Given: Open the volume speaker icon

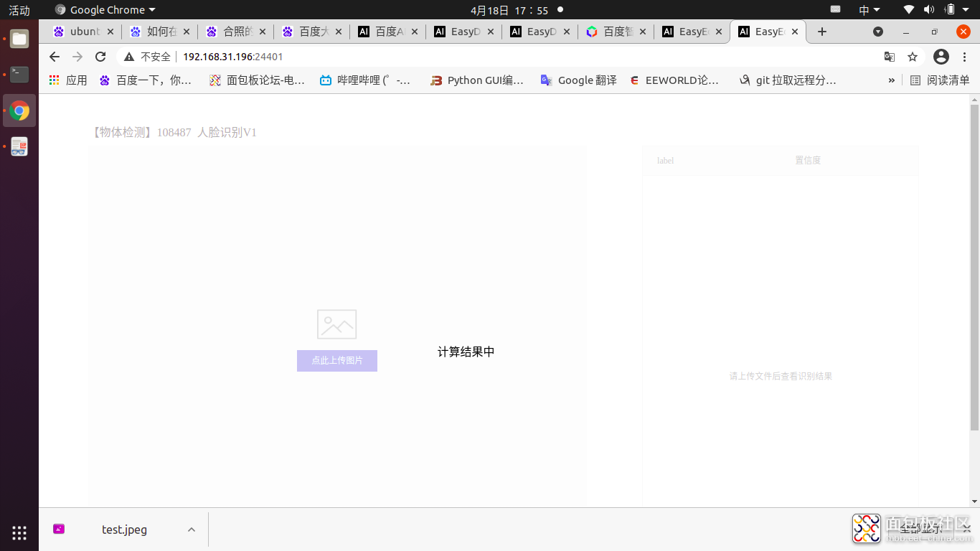Looking at the screenshot, I should point(929,9).
